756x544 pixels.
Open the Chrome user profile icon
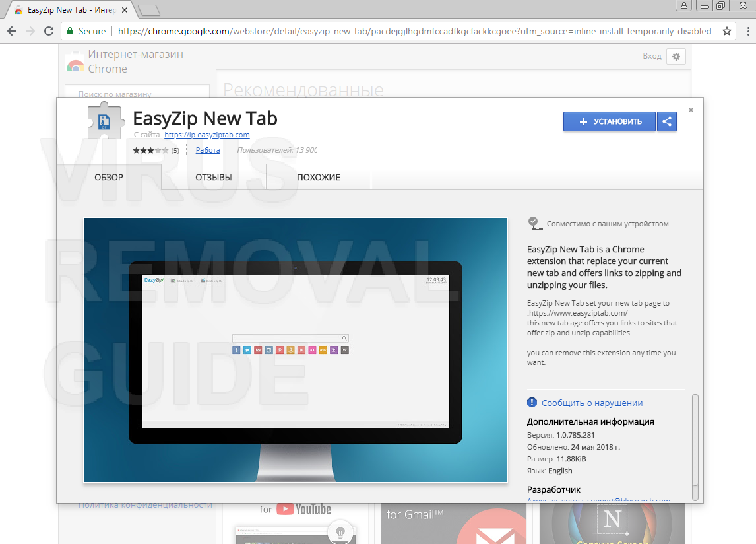pos(683,6)
